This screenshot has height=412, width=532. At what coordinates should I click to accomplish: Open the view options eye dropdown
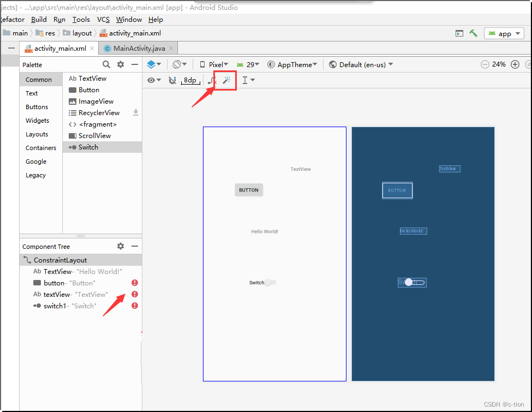pos(154,80)
